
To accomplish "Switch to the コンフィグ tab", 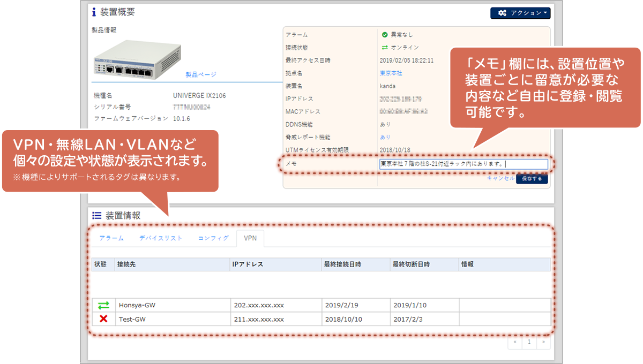I will (x=213, y=238).
